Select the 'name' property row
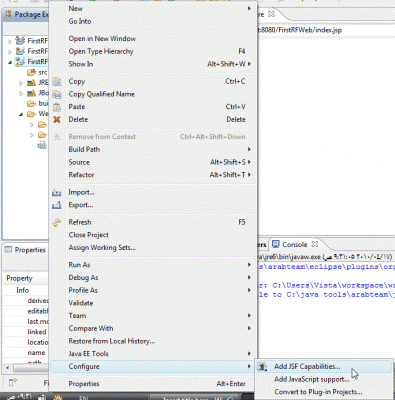Screen dimensions: 395x400 click(36, 353)
